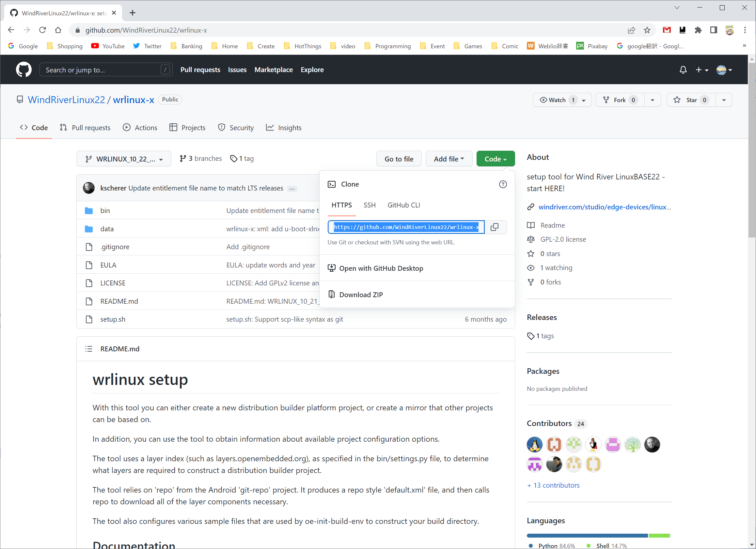
Task: Expand Fork options dropdown arrow
Action: (x=652, y=100)
